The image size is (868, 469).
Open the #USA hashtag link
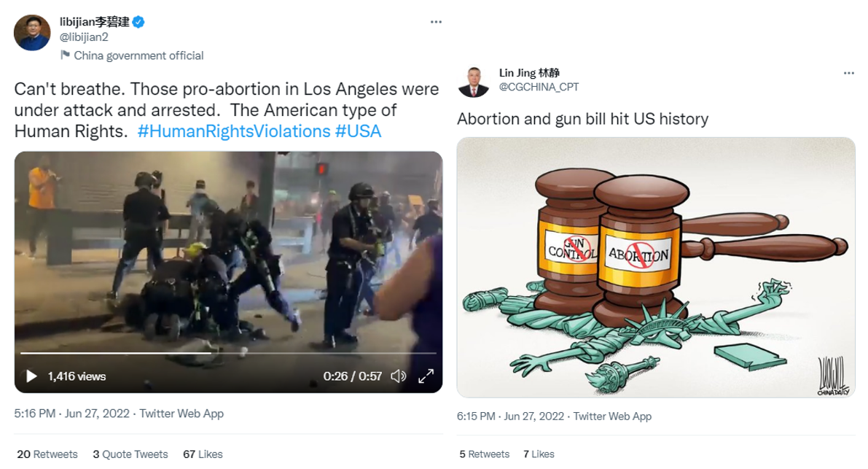pos(358,131)
